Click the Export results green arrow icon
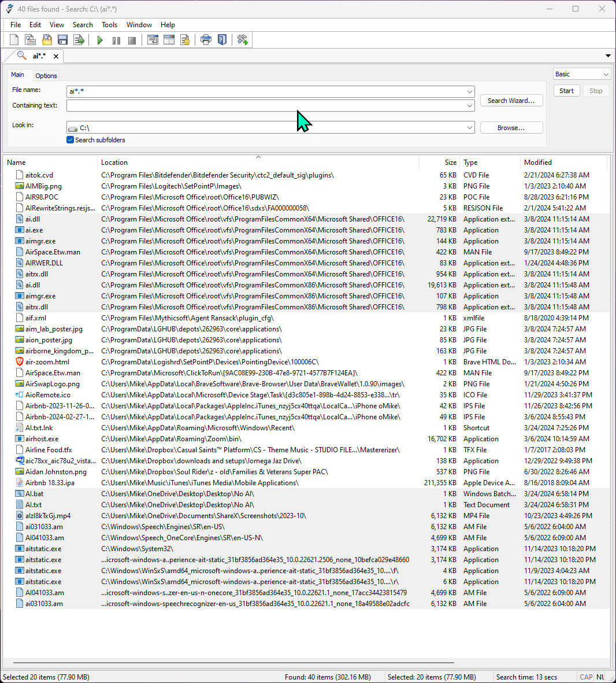This screenshot has width=616, height=683. click(79, 40)
